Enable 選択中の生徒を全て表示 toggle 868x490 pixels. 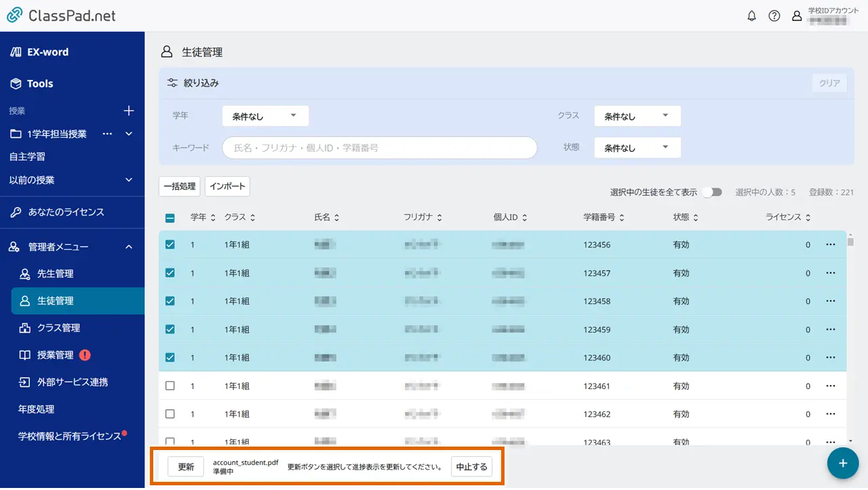click(x=712, y=192)
